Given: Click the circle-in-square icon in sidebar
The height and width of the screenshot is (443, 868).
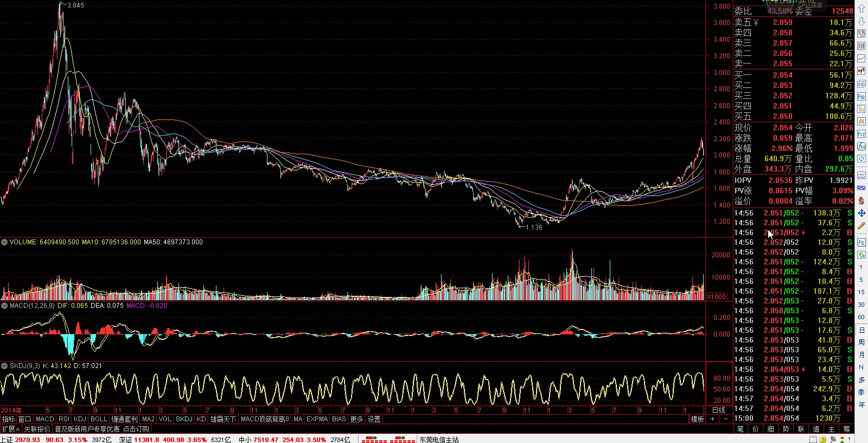Looking at the screenshot, I should click(x=861, y=159).
